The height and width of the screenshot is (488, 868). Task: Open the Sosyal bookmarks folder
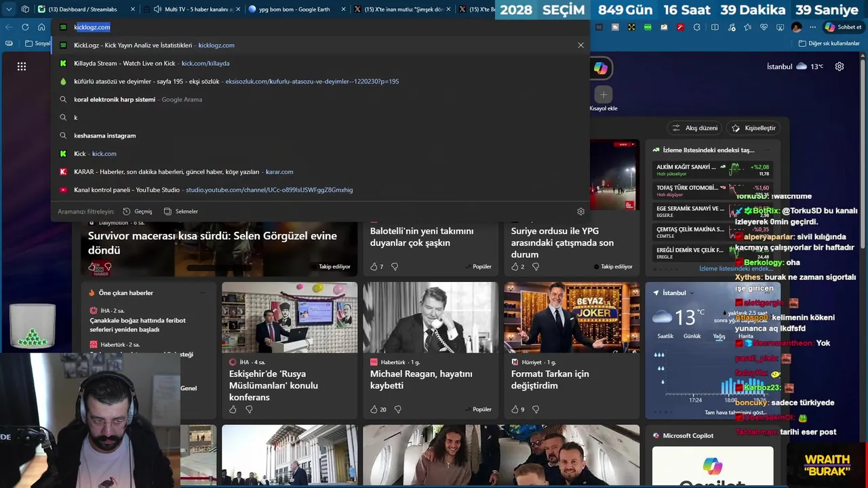(x=38, y=43)
